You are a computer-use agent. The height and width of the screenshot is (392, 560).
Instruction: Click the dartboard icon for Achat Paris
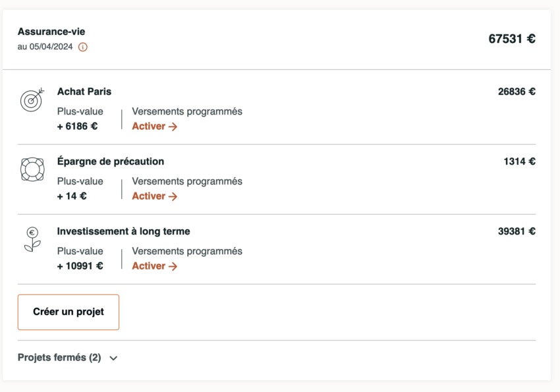tap(32, 100)
